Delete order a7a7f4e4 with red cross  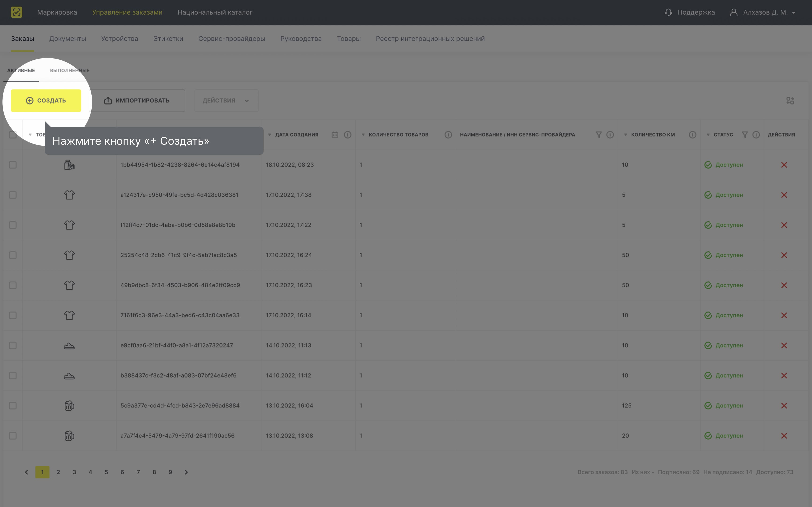coord(784,436)
